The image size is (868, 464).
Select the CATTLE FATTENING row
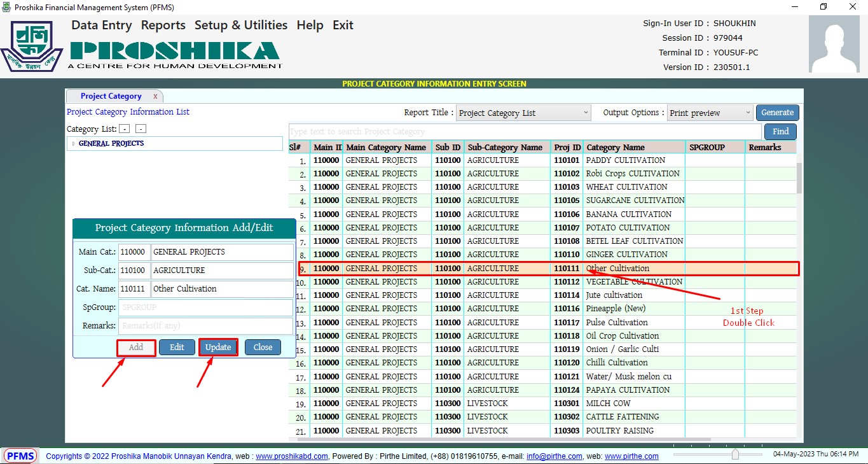(543, 417)
